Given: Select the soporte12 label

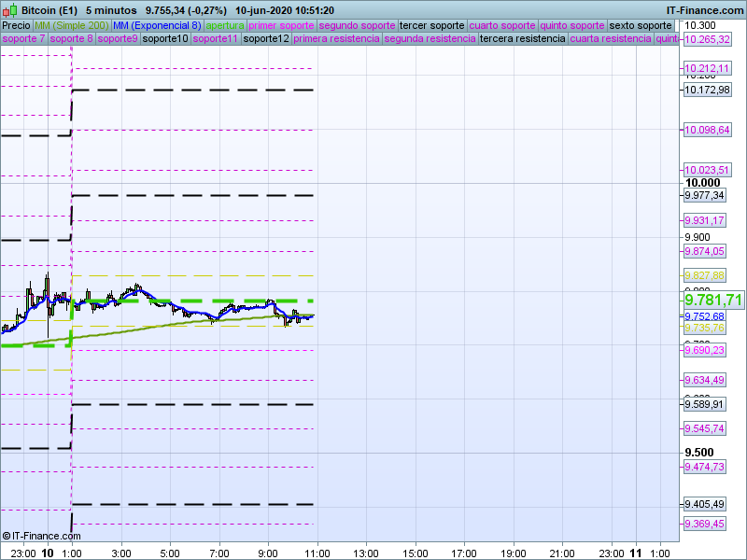Looking at the screenshot, I should (265, 39).
